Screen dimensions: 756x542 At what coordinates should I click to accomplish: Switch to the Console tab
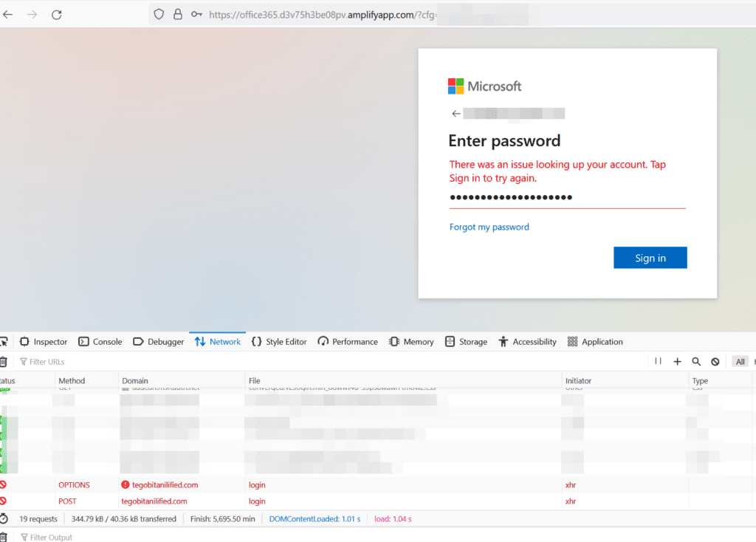[100, 342]
